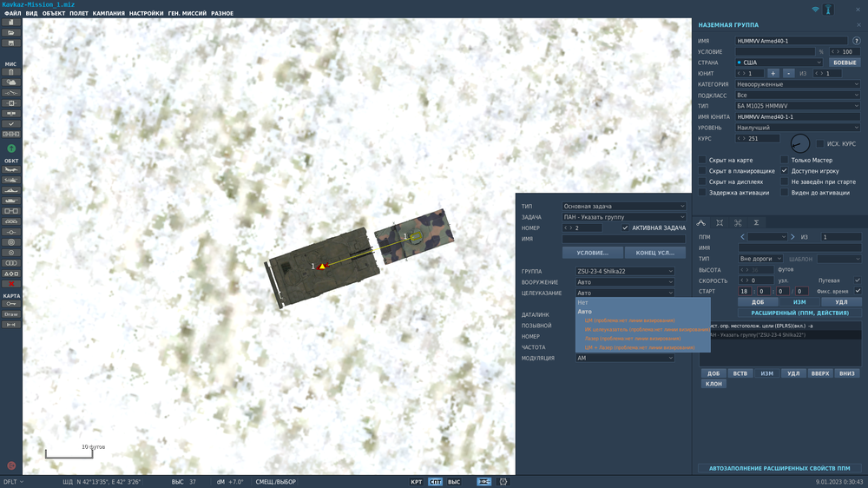Toggle the Скрыт в планировщике checkbox

(702, 171)
